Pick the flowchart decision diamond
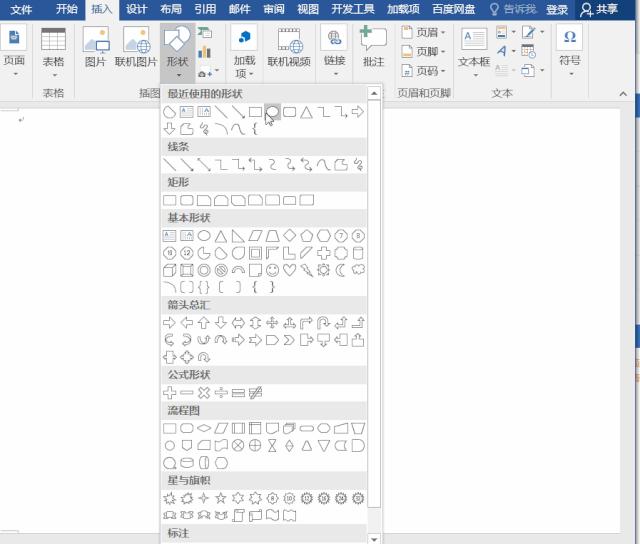 click(204, 428)
